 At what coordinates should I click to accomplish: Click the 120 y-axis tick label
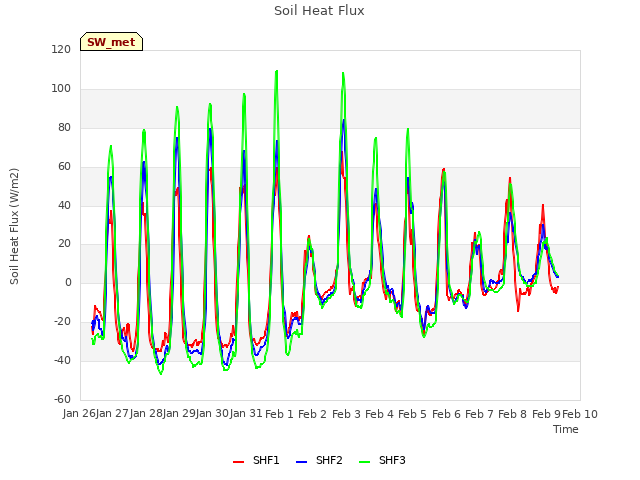tap(61, 50)
